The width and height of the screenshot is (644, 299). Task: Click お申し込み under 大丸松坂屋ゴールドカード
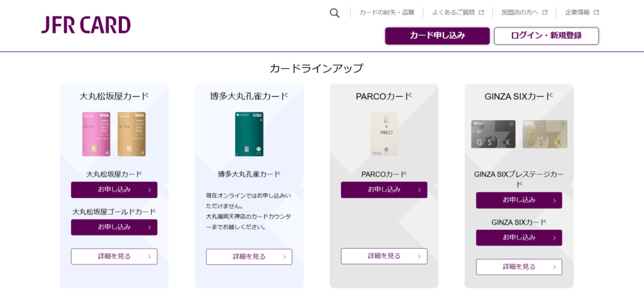(x=114, y=227)
